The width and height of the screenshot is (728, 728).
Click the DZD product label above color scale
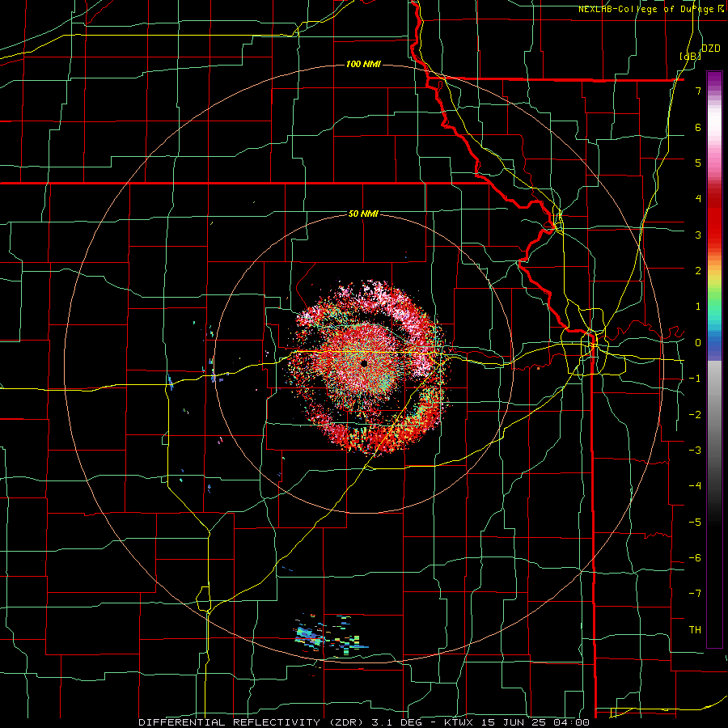[x=711, y=49]
